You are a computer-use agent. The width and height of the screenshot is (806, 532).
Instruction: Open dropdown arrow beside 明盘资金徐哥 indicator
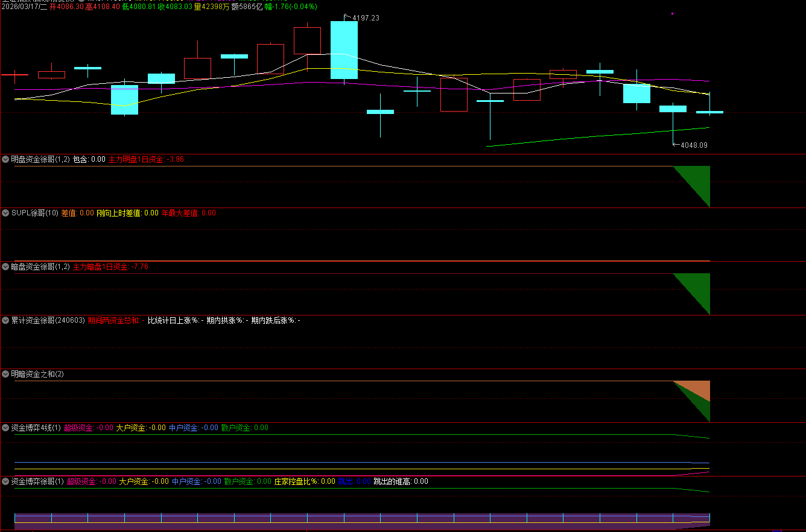pyautogui.click(x=5, y=159)
